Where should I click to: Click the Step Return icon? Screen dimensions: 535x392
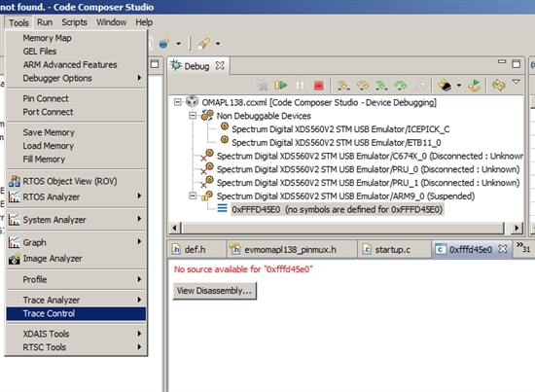(420, 85)
